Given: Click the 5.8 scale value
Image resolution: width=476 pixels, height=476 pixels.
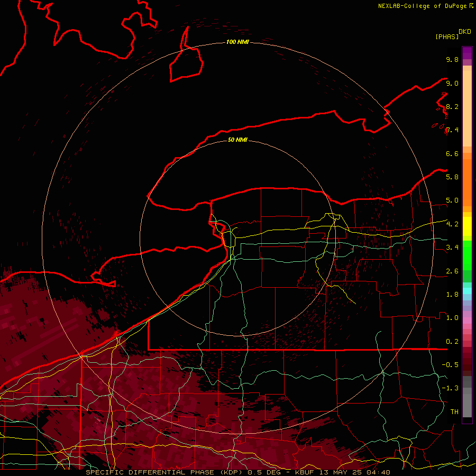Looking at the screenshot, I should point(452,177).
